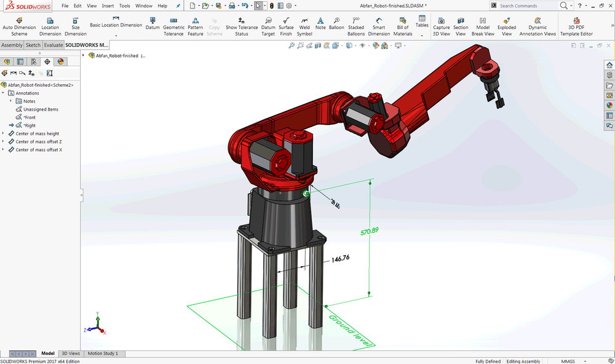Select the Location Dimension tool

50,26
